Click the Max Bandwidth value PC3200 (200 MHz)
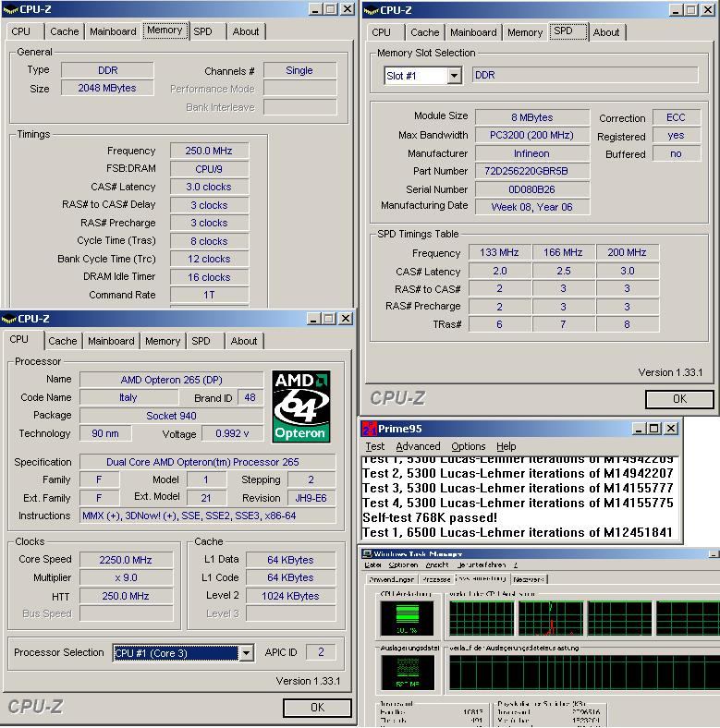This screenshot has height=728, width=720. [532, 135]
